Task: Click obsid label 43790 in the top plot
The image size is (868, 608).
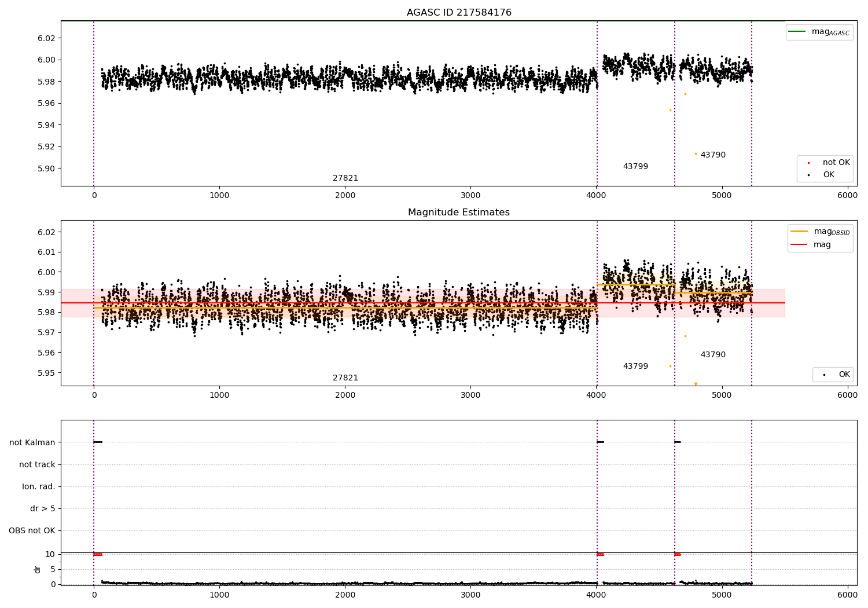Action: pyautogui.click(x=713, y=155)
